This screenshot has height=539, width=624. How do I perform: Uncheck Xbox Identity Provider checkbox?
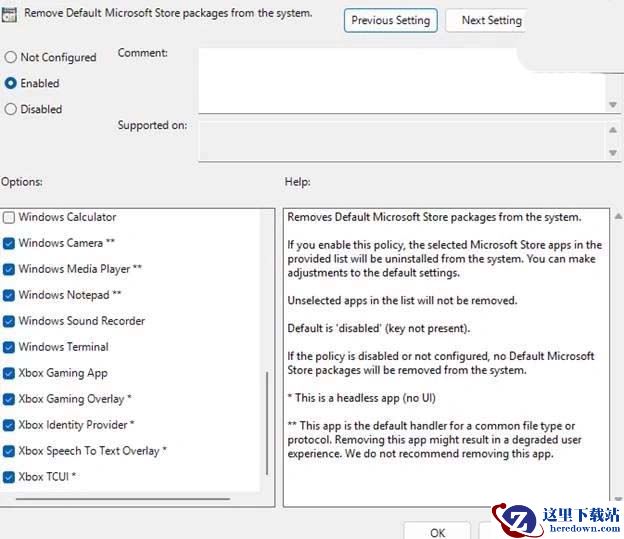click(x=9, y=425)
